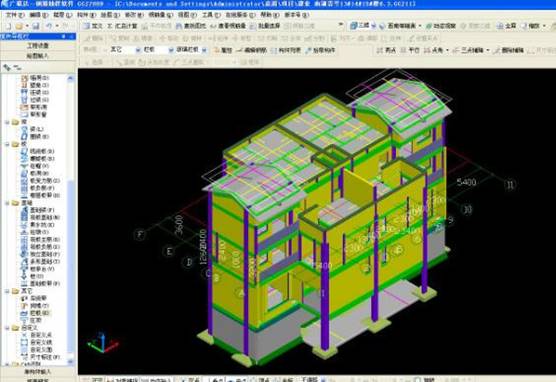556x382 pixels.
Task: Toggle the 三维 3D view button
Action: (360, 26)
